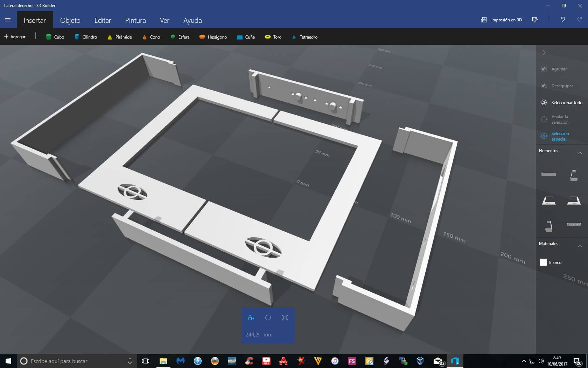The height and width of the screenshot is (368, 588).
Task: Insert a Cilindro shape
Action: (86, 37)
